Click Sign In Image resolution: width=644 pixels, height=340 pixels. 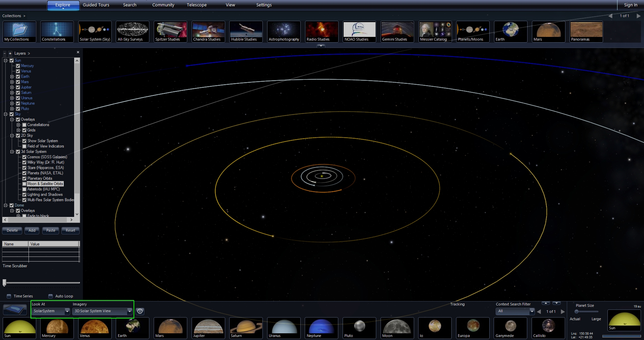tap(631, 5)
